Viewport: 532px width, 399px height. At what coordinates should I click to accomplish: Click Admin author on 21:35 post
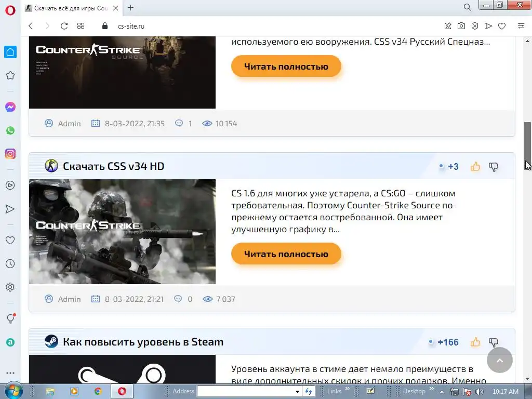coord(69,124)
